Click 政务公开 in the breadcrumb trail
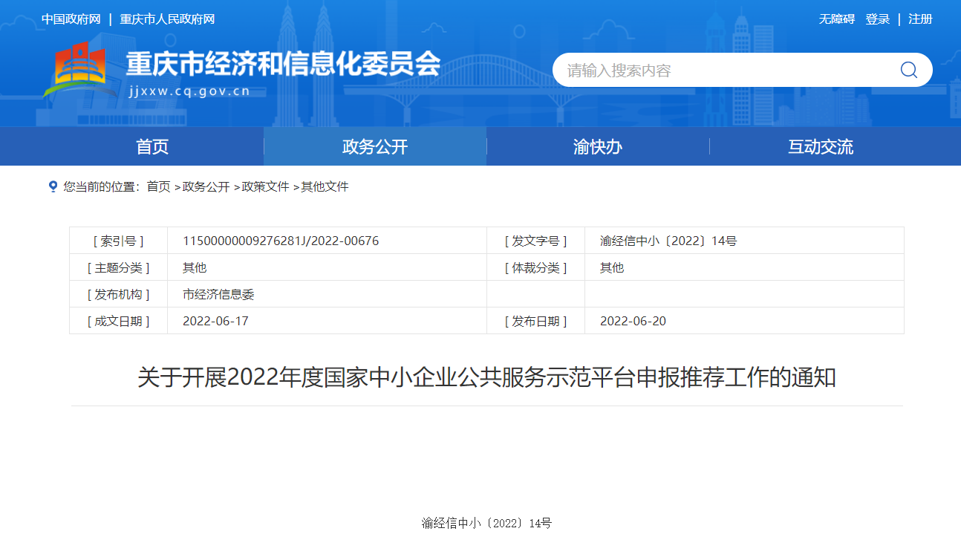This screenshot has height=560, width=961. coord(206,186)
